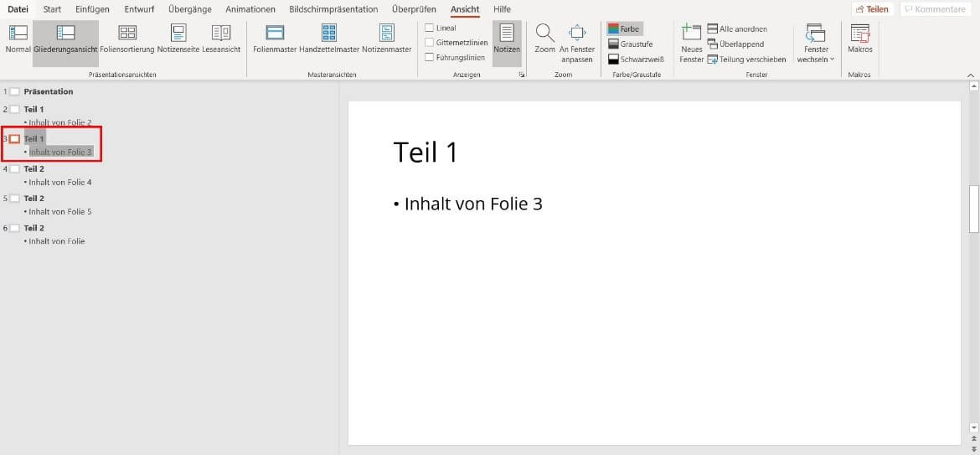Go to the next slide arrow
This screenshot has width=980, height=455.
point(973,447)
